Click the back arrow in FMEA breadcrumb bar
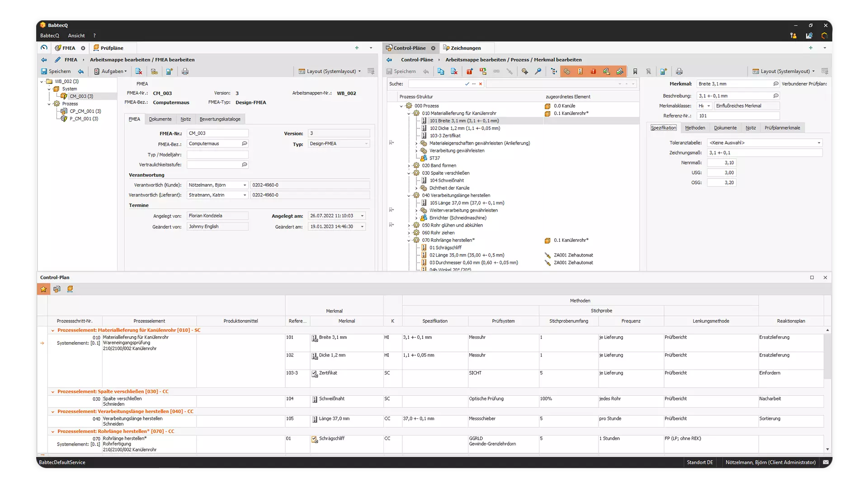Screen dimensions: 868x488 coord(44,60)
